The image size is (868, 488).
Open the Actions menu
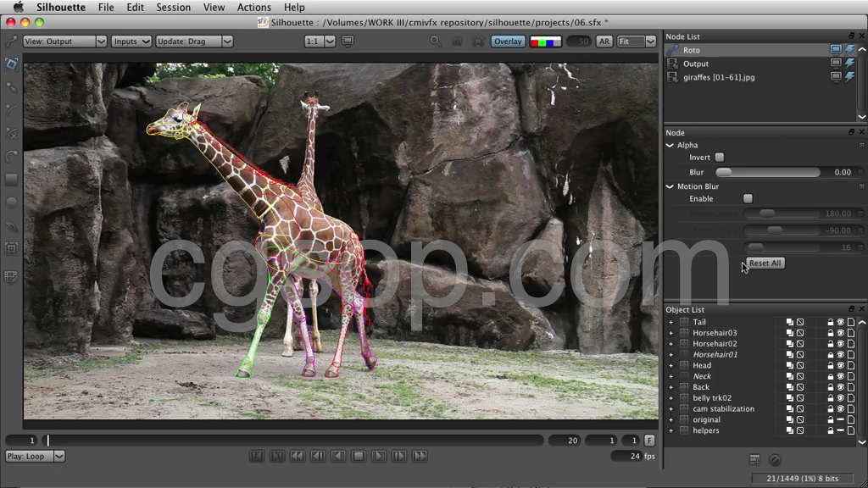pyautogui.click(x=253, y=8)
